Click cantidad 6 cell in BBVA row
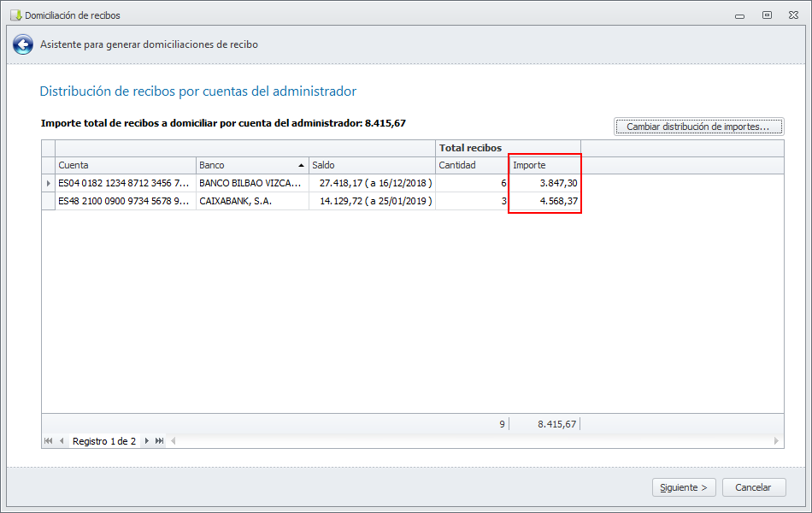Image resolution: width=812 pixels, height=513 pixels. pos(473,183)
